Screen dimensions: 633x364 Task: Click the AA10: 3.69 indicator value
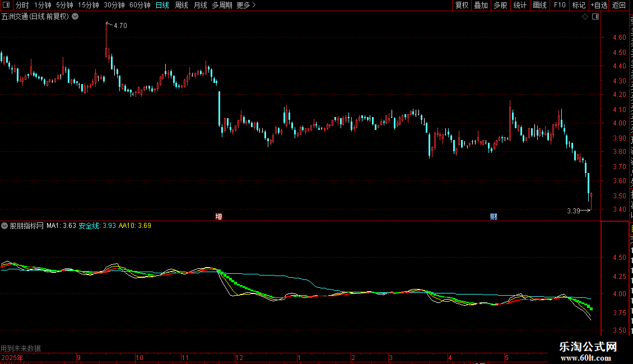click(x=135, y=226)
